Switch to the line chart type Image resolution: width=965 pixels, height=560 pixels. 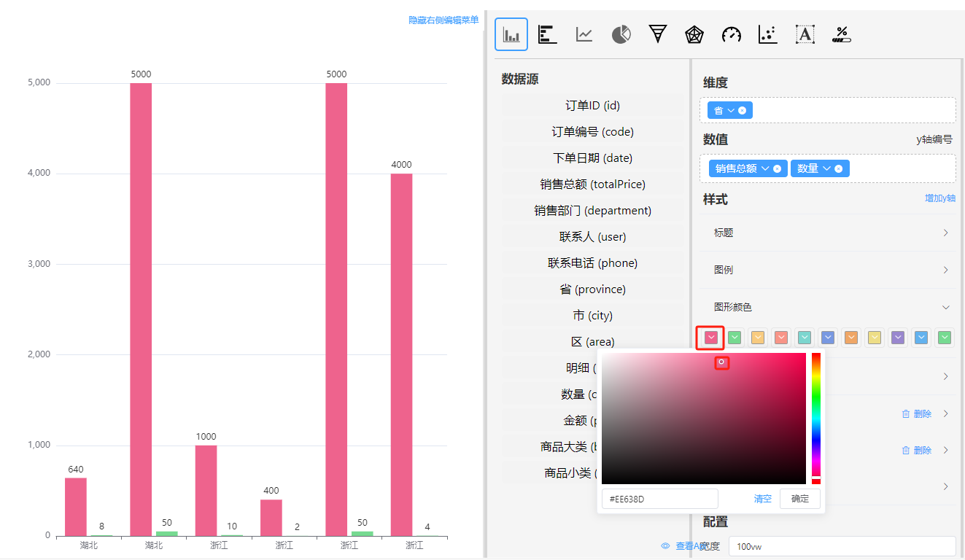584,34
